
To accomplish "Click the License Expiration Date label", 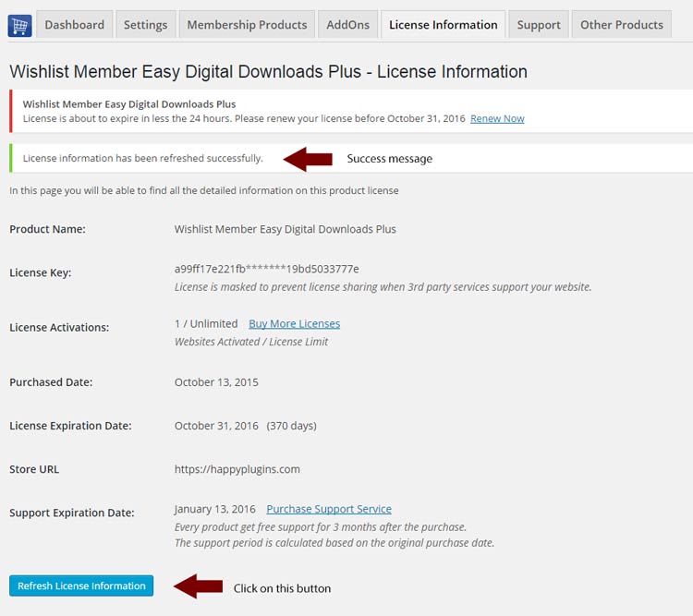I will pos(71,426).
